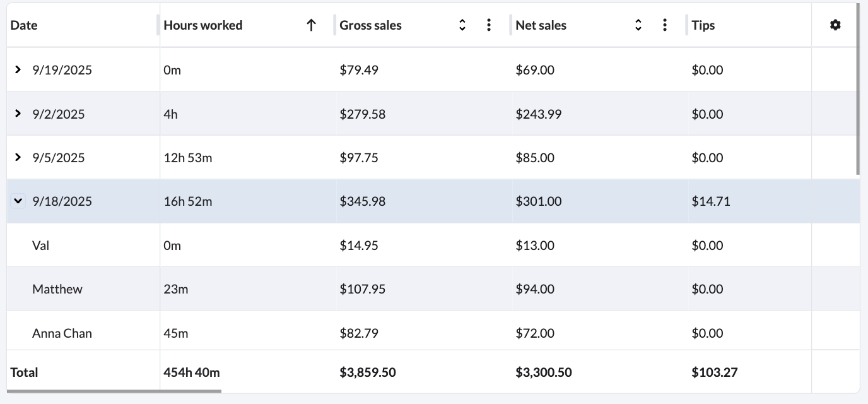This screenshot has height=404, width=868.
Task: Click the Hours worked column header
Action: (202, 25)
